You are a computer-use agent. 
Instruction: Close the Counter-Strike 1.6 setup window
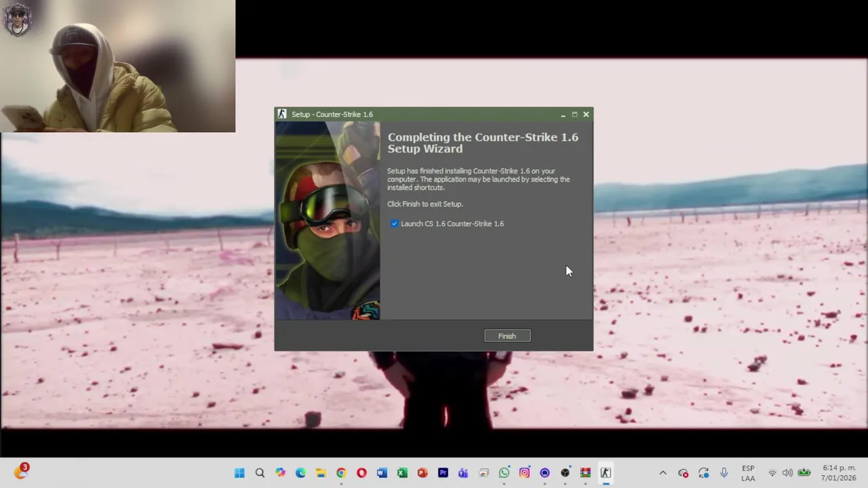[x=586, y=115]
